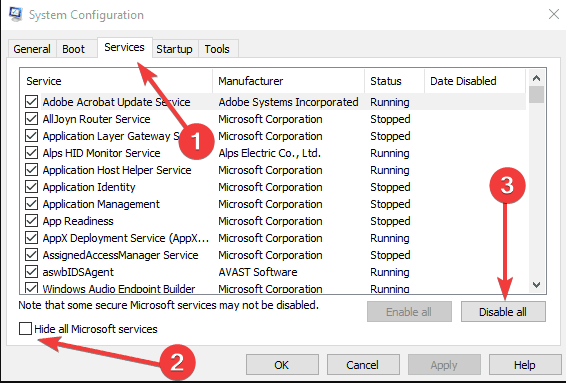Screen dimensions: 566x383
Task: Toggle Application Layer Gateway Service checkbox
Action: (31, 136)
